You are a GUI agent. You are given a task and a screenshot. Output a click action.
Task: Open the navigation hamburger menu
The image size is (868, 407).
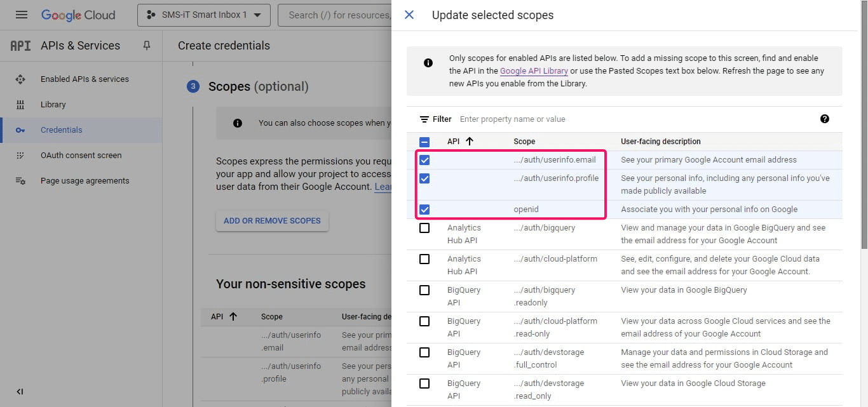22,15
